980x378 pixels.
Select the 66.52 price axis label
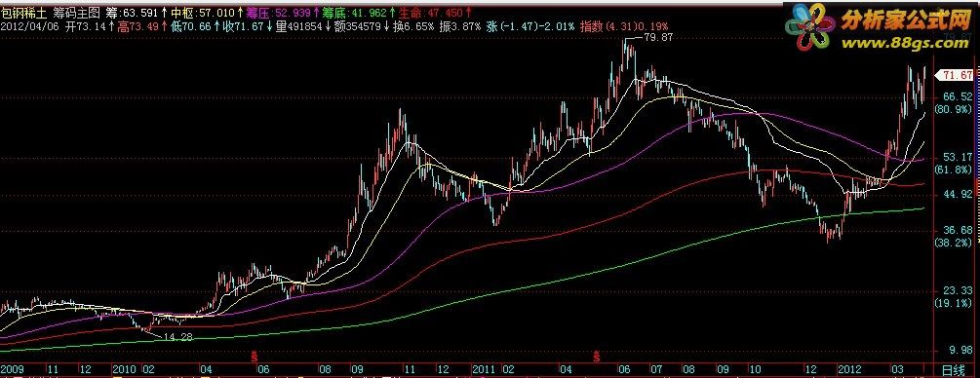(x=958, y=96)
